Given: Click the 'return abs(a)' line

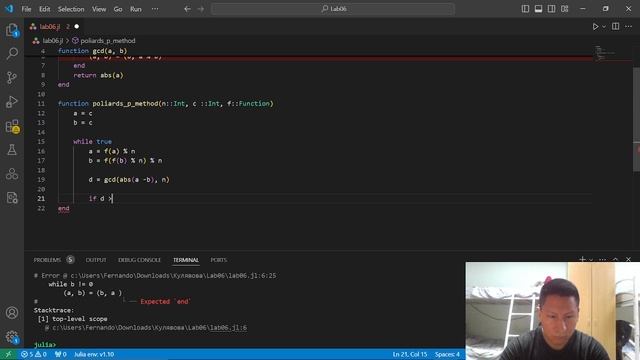Looking at the screenshot, I should tap(98, 75).
